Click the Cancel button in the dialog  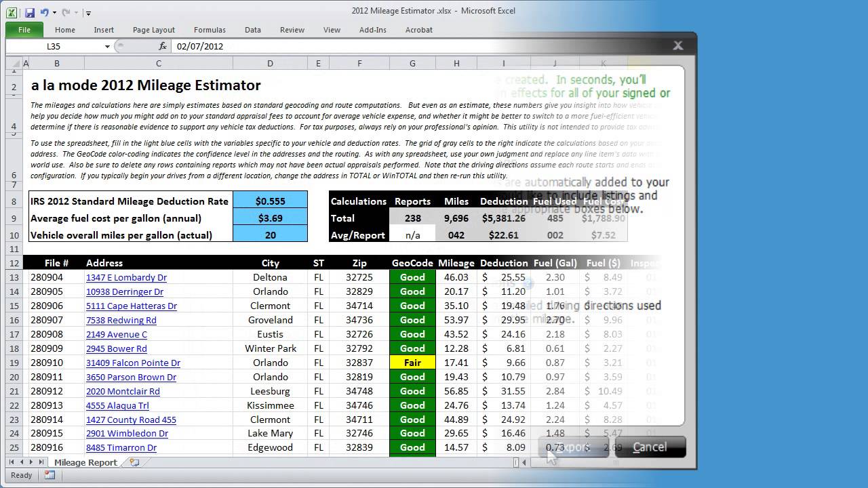[x=650, y=447]
